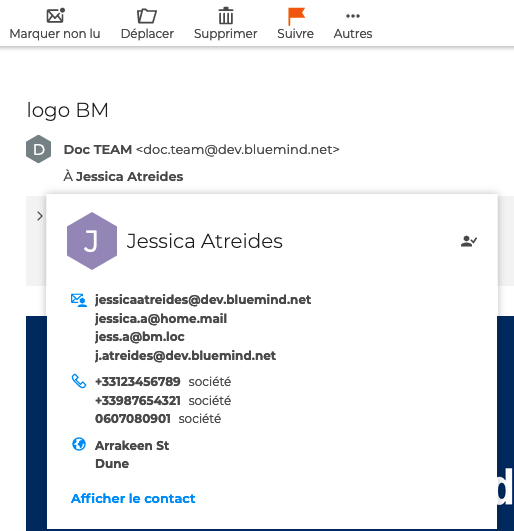Click the Doc TEAM sender avatar
The width and height of the screenshot is (514, 531).
click(x=39, y=149)
